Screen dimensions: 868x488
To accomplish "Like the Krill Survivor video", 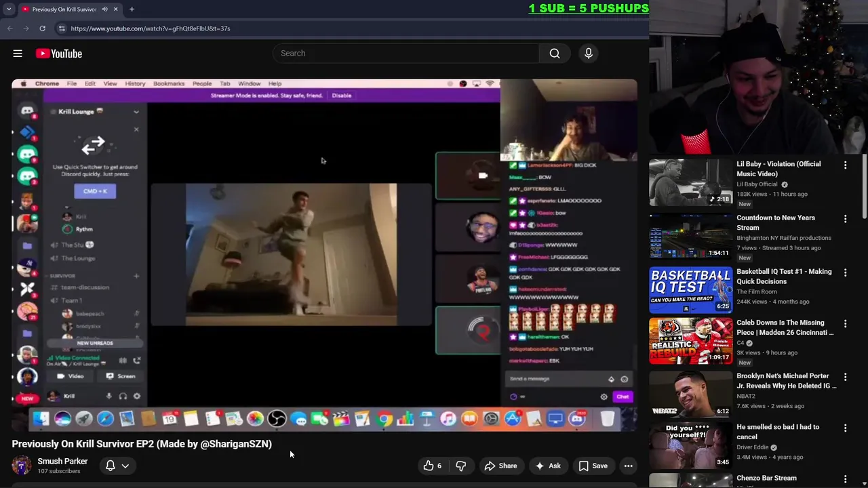I will pos(432,466).
